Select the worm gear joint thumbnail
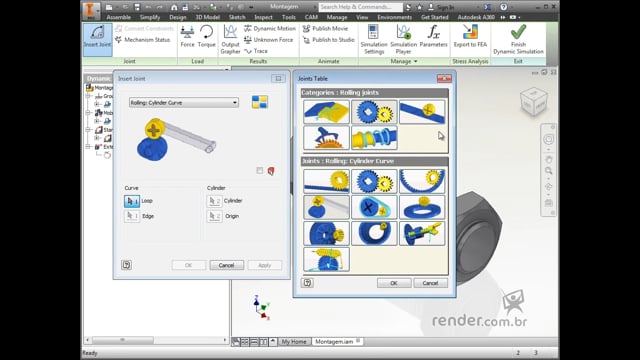640x360 pixels. coord(327,259)
